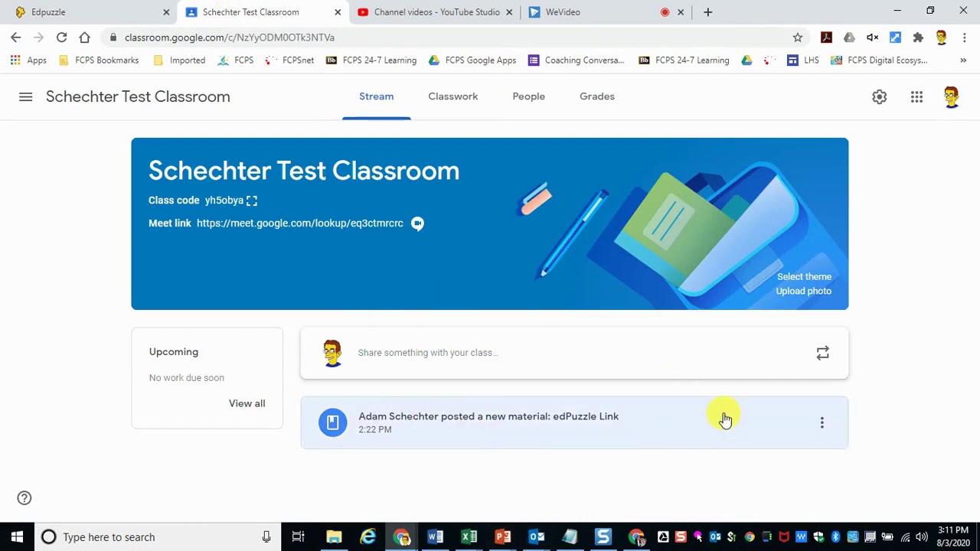Open Imported bookmarks folder
The height and width of the screenshot is (551, 980).
(x=179, y=60)
